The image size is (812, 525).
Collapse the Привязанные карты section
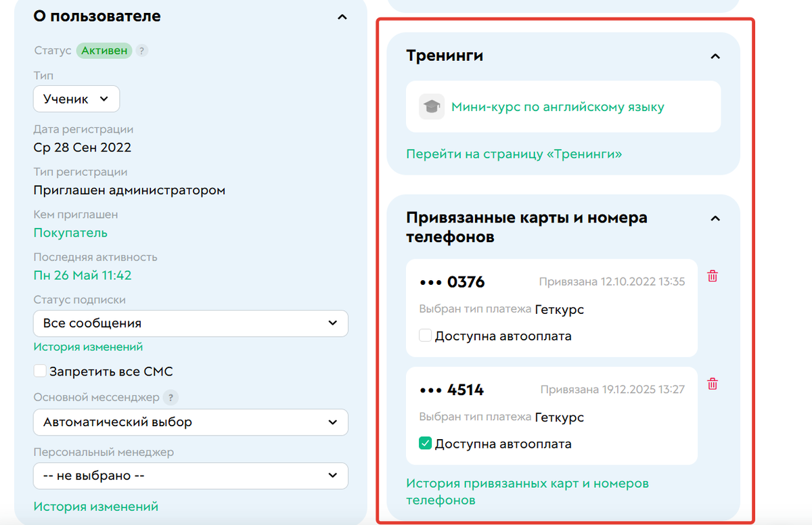click(715, 219)
